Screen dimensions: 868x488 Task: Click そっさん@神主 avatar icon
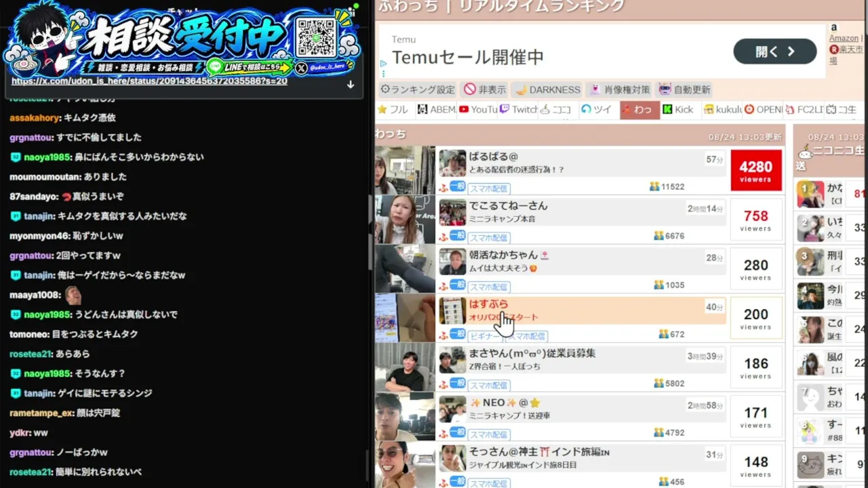coord(452,458)
